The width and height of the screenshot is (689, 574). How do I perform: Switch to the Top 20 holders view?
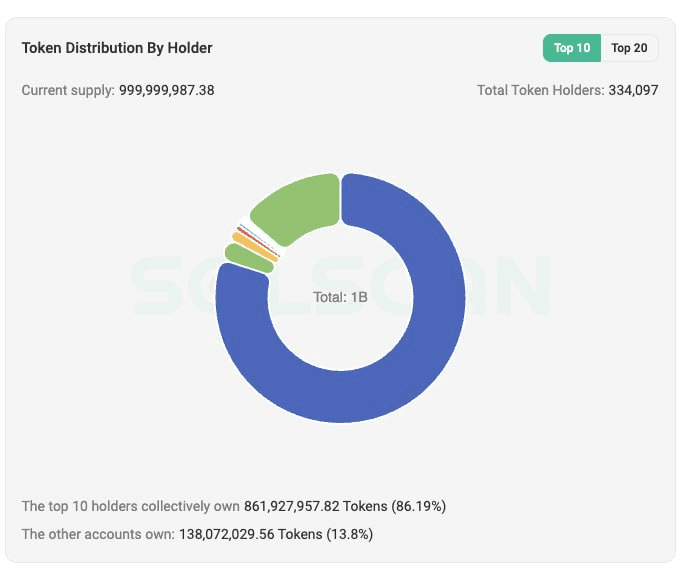coord(629,48)
